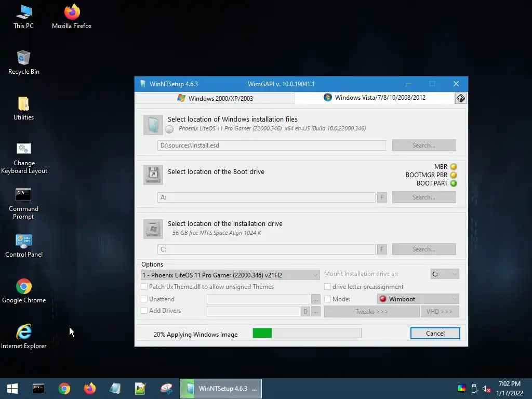The height and width of the screenshot is (399, 532).
Task: Click Search for Installation drive
Action: tap(424, 249)
